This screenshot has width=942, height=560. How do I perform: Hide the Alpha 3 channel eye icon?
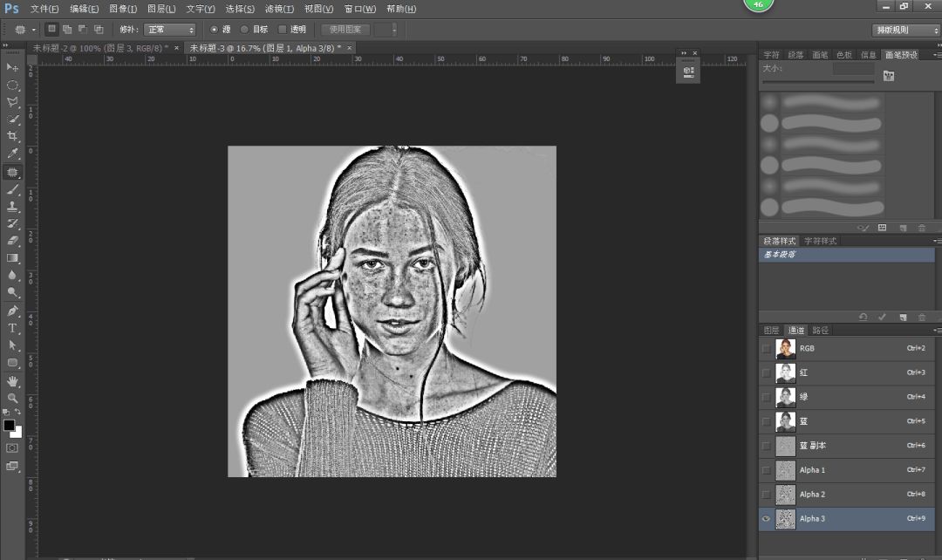(x=766, y=519)
